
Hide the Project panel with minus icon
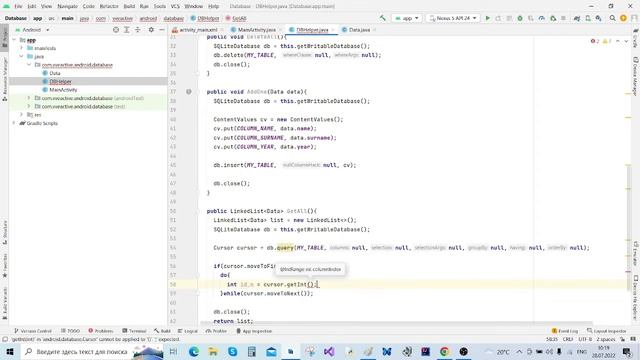point(162,30)
